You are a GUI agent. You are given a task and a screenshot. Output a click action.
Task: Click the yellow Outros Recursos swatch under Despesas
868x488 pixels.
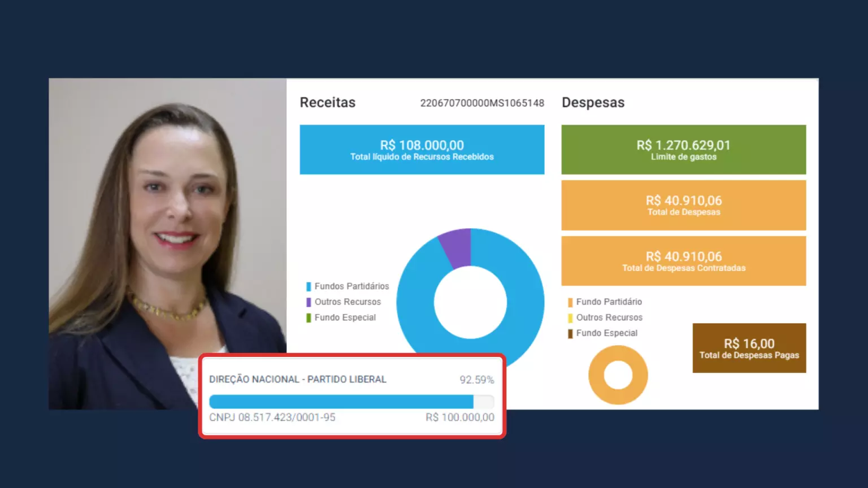pos(570,318)
